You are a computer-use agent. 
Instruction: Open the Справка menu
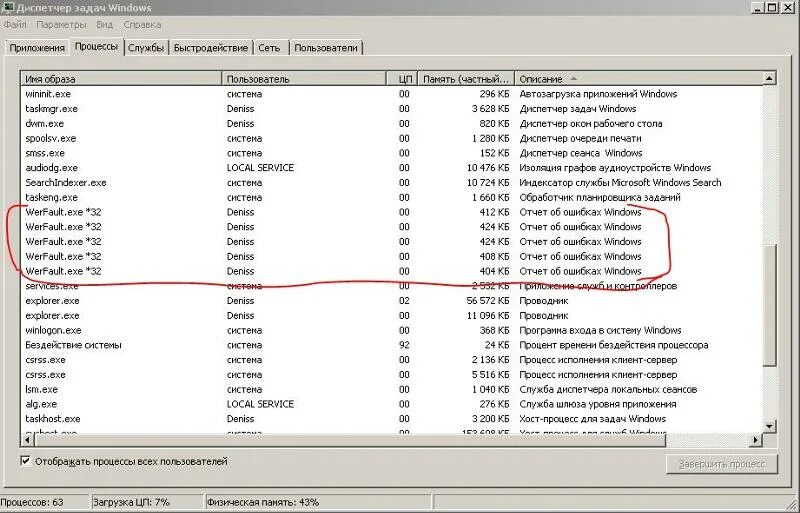(142, 25)
